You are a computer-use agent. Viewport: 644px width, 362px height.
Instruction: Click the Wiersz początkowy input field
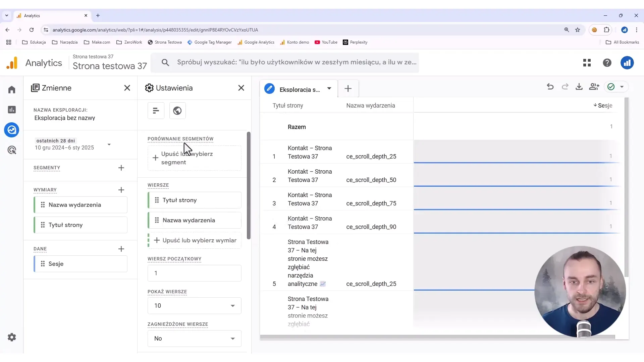[195, 273]
